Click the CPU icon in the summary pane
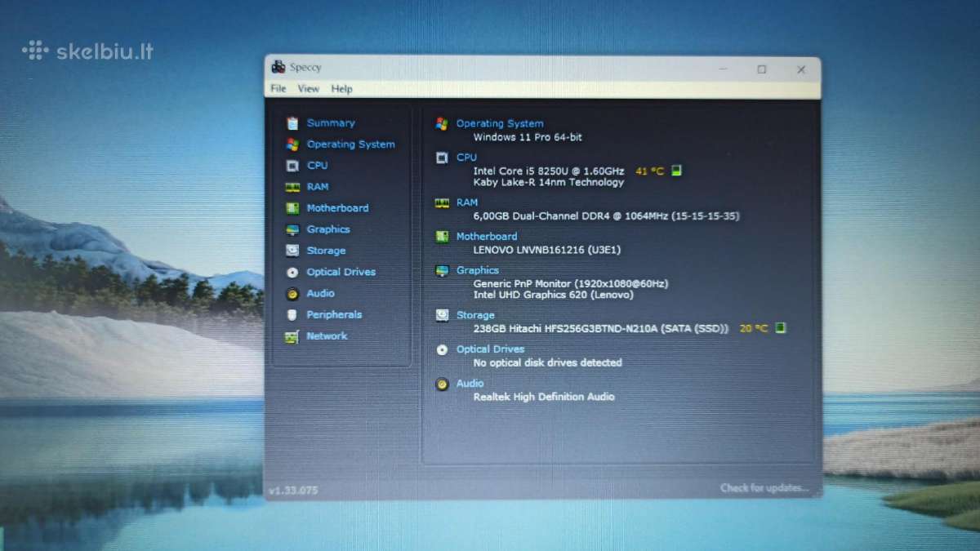The width and height of the screenshot is (980, 551). [x=442, y=158]
